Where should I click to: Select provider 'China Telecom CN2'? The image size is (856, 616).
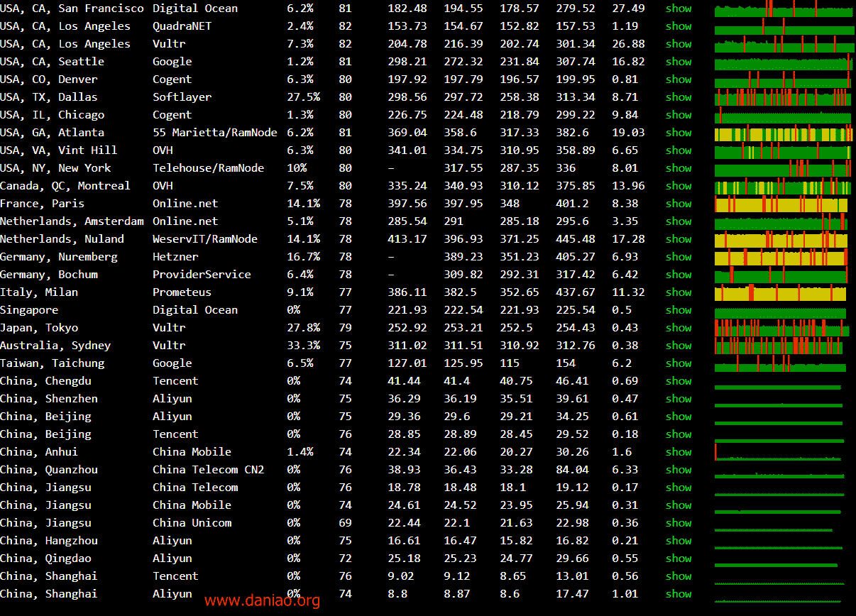[x=208, y=470]
